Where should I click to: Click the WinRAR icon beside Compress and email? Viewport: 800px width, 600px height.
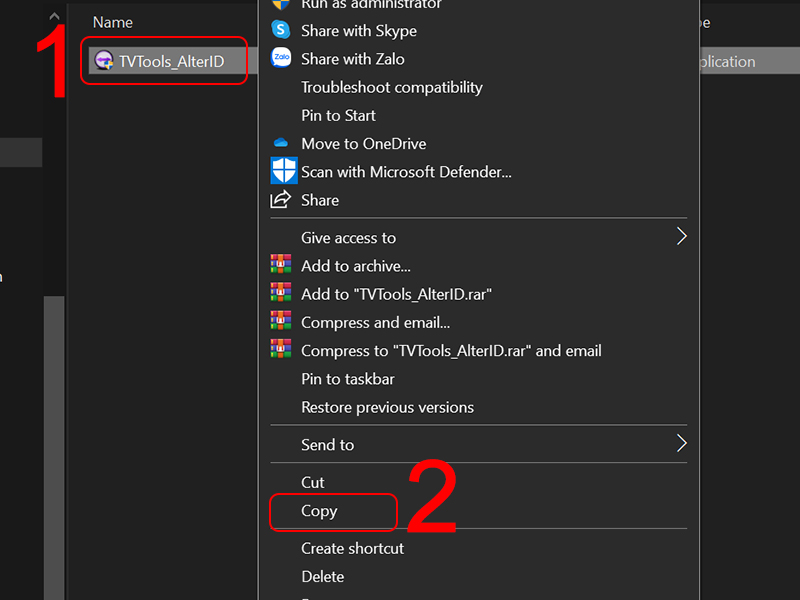point(283,323)
